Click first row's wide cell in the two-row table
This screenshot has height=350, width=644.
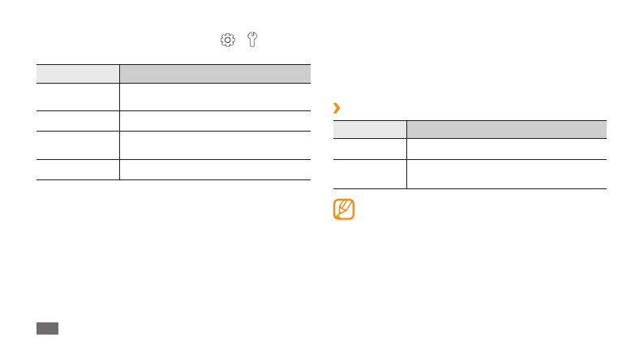(x=506, y=149)
